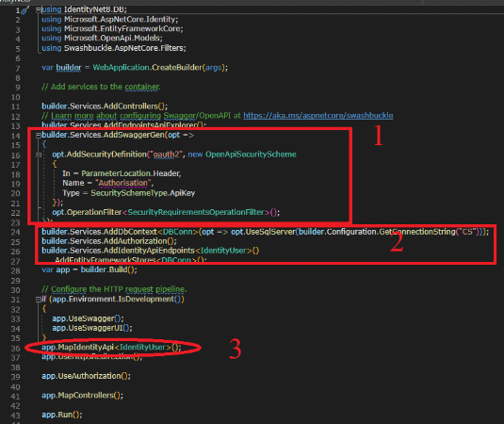504x424 pixels.
Task: Click 'builder.Services.AddAuthorization();' line
Action: click(109, 241)
